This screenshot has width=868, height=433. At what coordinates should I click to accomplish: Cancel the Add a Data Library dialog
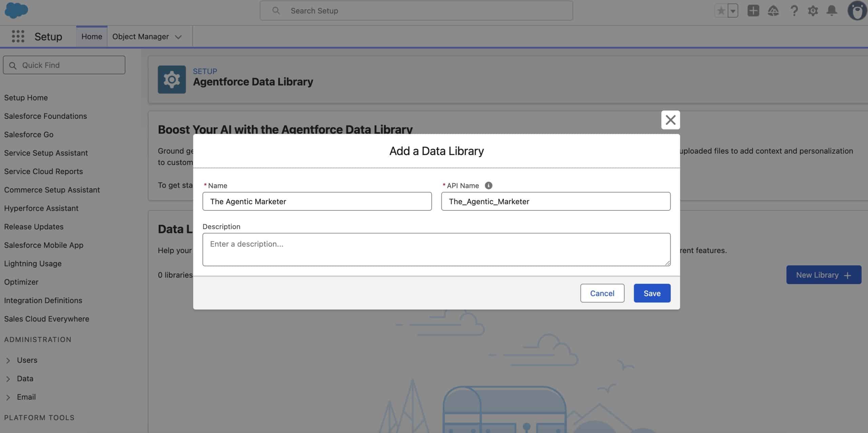click(x=602, y=293)
